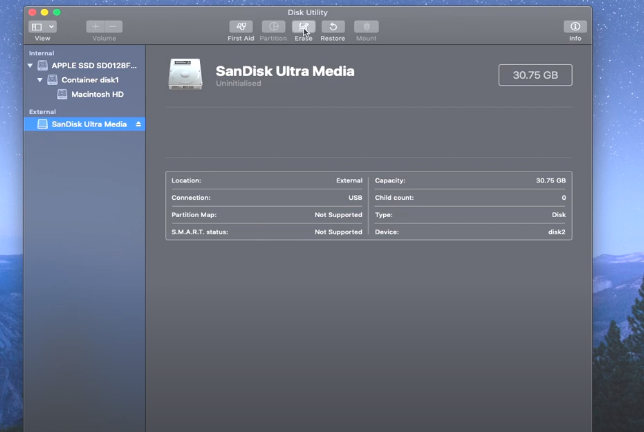Select Container disk1 in sidebar

click(x=90, y=80)
